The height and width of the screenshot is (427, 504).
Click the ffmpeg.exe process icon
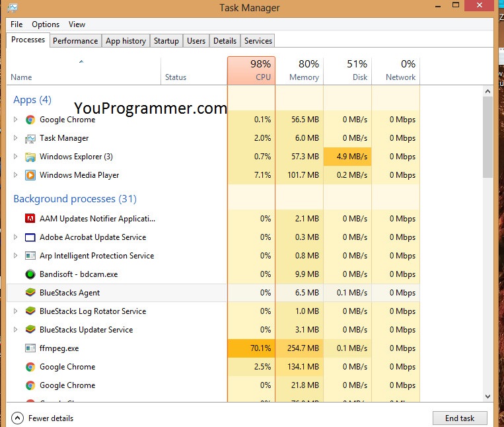(x=30, y=348)
